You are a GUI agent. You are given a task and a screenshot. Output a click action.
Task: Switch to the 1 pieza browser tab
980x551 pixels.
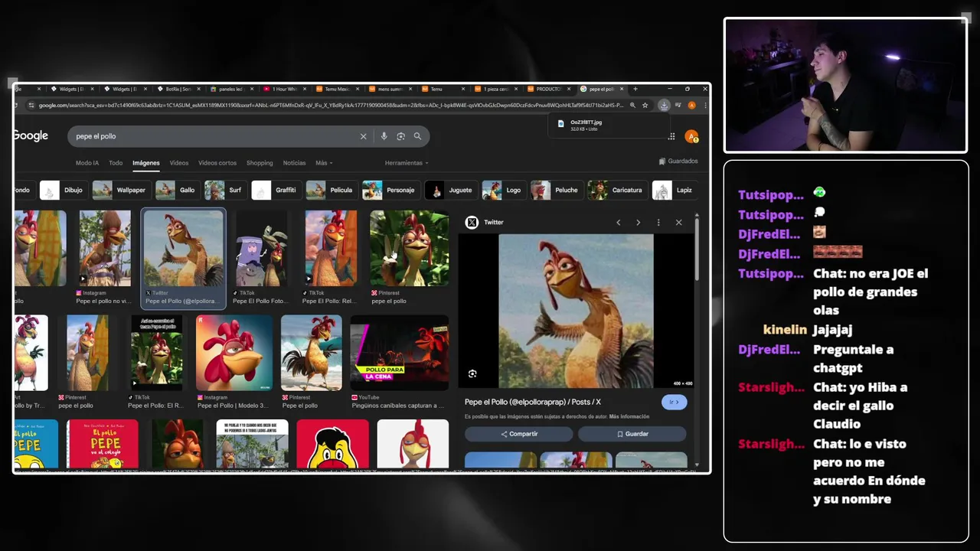[x=495, y=89]
